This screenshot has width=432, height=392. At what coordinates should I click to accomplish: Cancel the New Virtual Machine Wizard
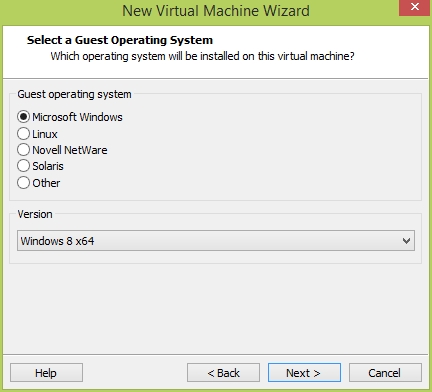(385, 373)
